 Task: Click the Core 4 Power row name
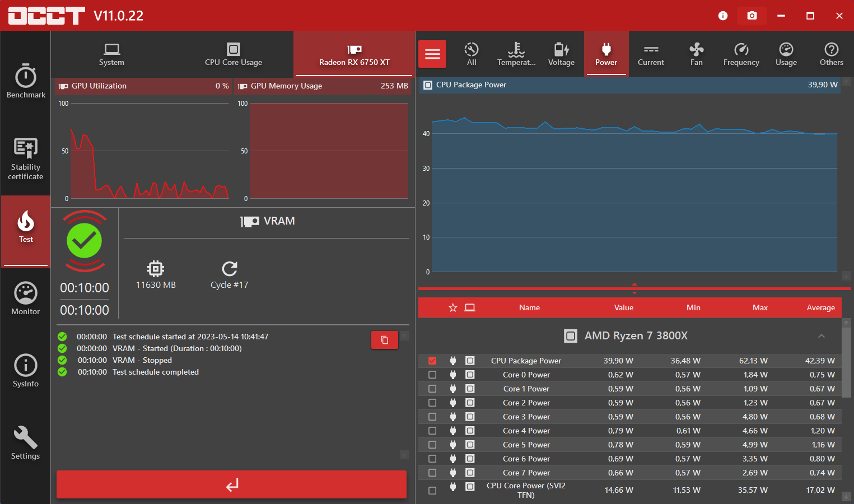(x=526, y=431)
